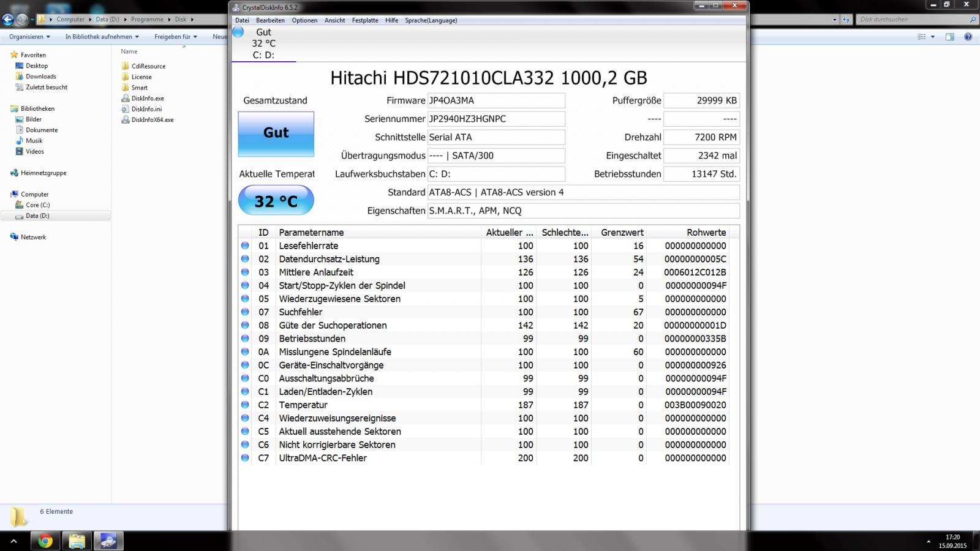Click the status dot for Mittlere Anlaufzeit row
The width and height of the screenshot is (980, 551).
tap(245, 272)
